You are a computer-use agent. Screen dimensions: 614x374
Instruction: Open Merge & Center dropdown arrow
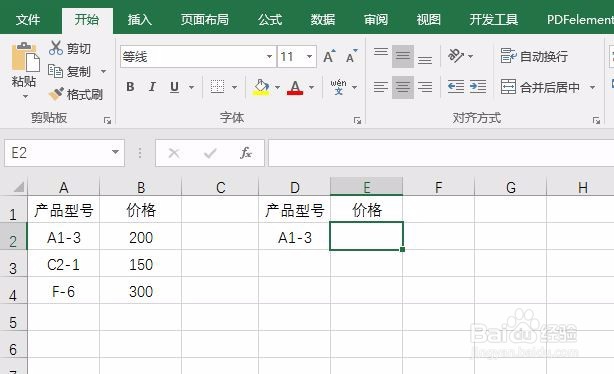[x=592, y=87]
